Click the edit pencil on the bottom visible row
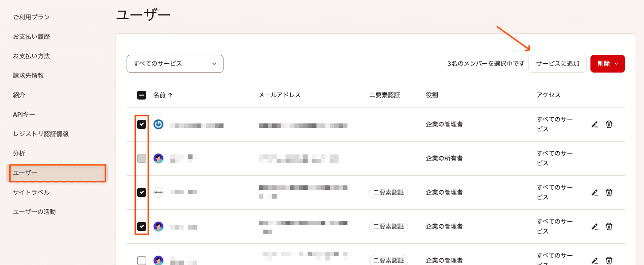644x265 pixels. point(595,260)
